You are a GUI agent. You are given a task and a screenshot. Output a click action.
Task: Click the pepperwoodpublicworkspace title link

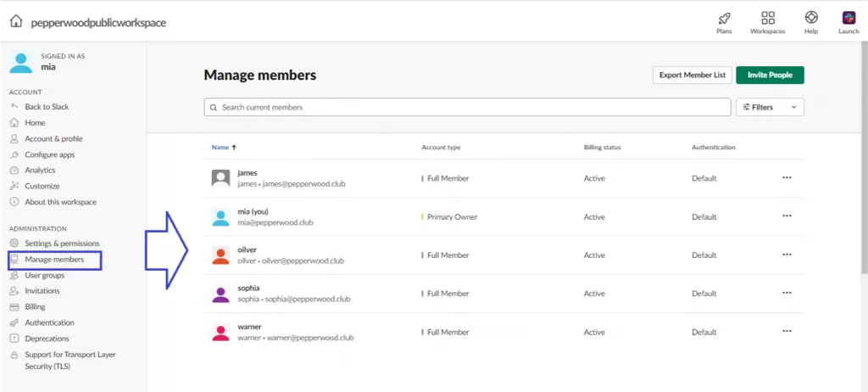point(98,23)
